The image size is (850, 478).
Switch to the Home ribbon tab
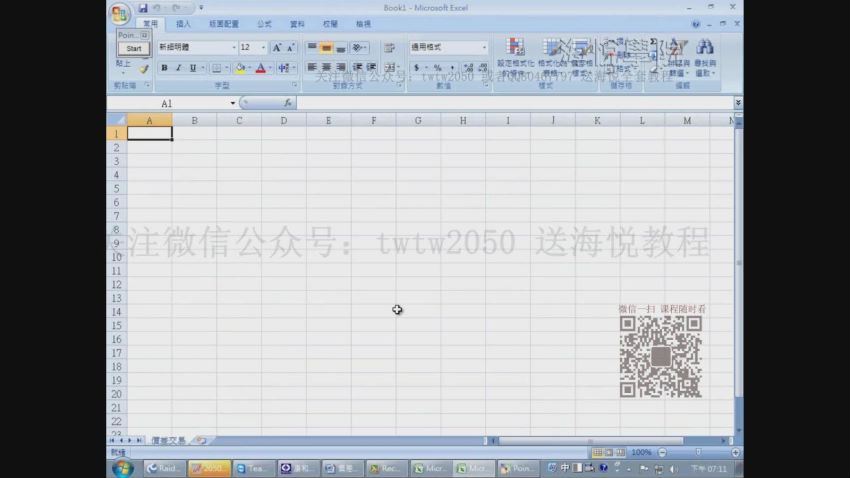point(150,24)
